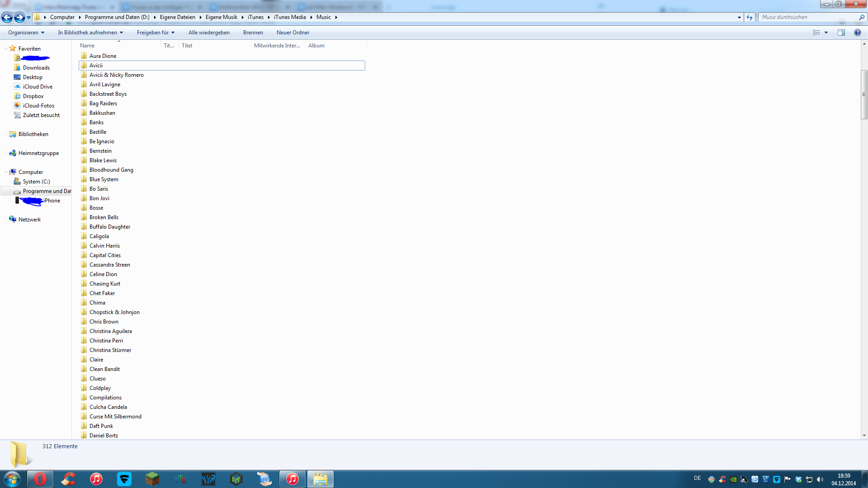Select Heimnetzgruppe in the navigation pane
This screenshot has width=868, height=488.
coord(38,153)
